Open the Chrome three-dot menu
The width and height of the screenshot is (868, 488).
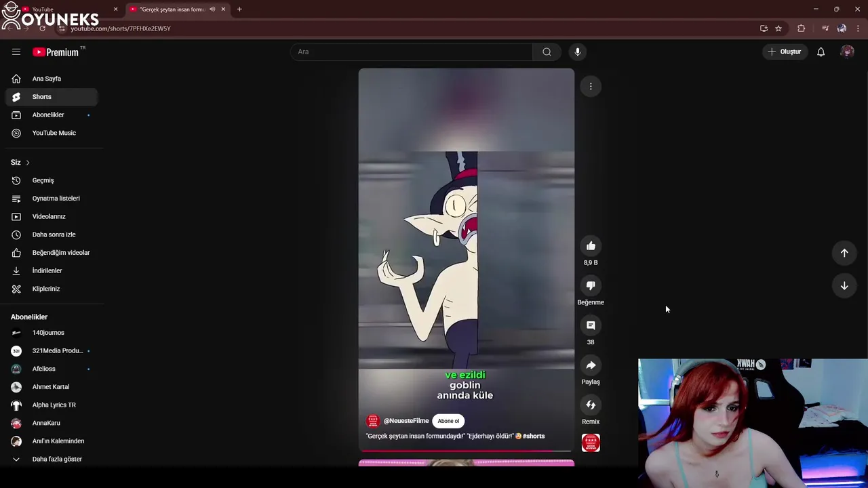[x=858, y=28]
